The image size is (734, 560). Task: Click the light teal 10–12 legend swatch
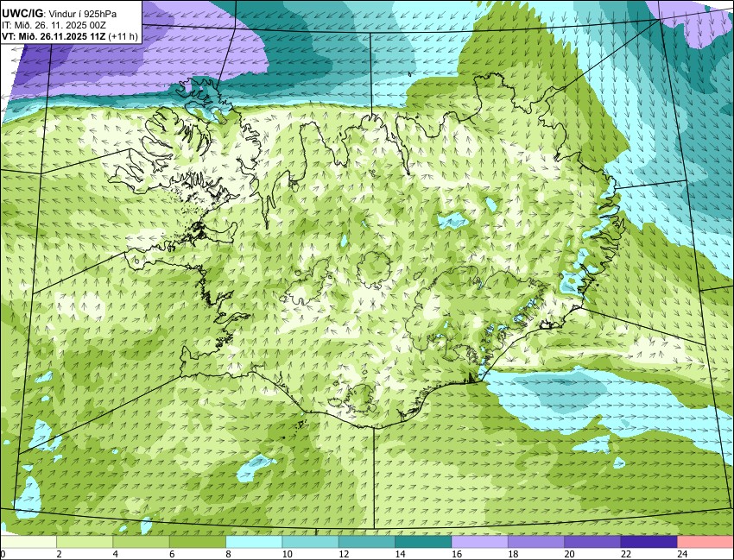[x=310, y=542]
